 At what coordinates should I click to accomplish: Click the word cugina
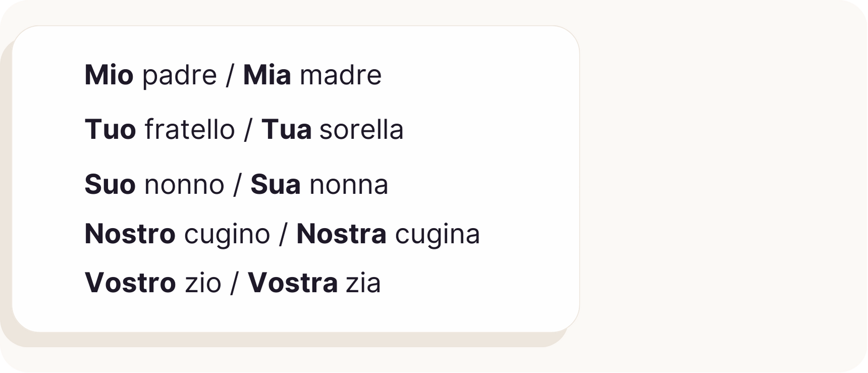click(x=437, y=234)
